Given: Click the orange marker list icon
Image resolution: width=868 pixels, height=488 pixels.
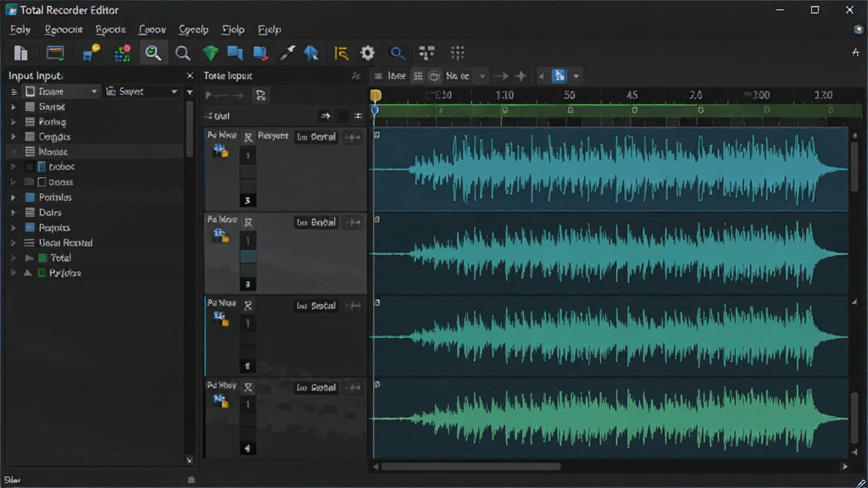Looking at the screenshot, I should pyautogui.click(x=341, y=53).
